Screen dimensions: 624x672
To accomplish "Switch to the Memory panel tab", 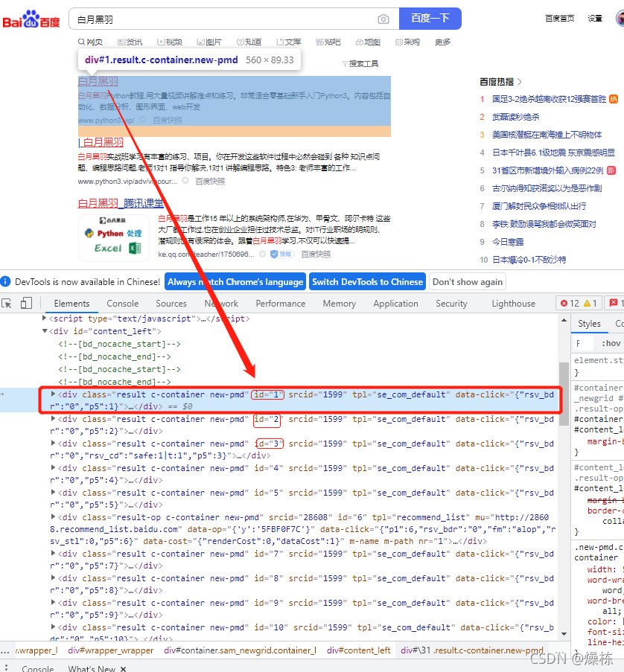I will coord(340,304).
